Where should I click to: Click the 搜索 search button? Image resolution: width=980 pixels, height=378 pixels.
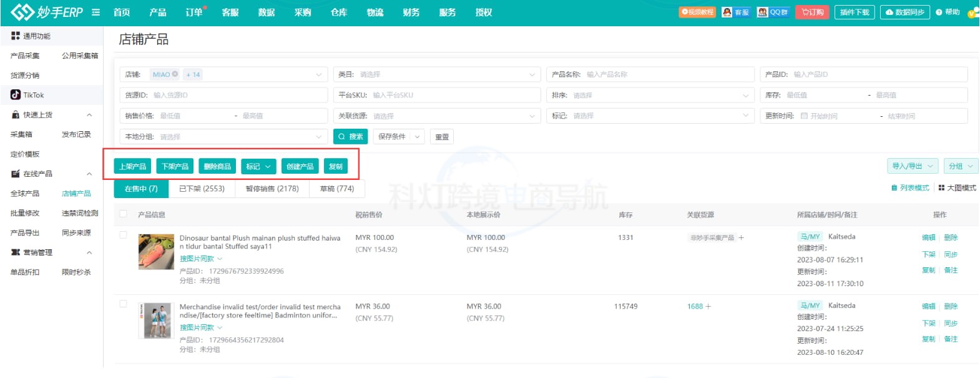click(x=350, y=137)
